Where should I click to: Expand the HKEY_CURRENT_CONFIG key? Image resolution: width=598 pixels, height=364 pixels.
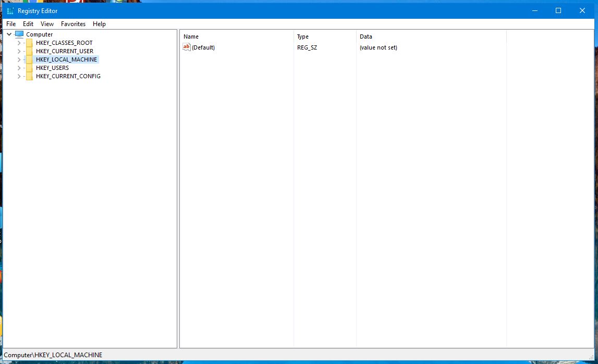pyautogui.click(x=19, y=76)
